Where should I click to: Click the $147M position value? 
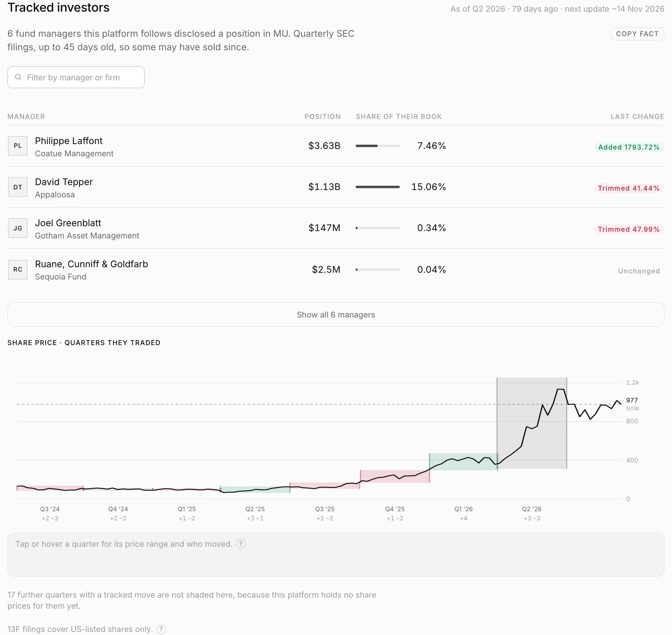pyautogui.click(x=324, y=228)
